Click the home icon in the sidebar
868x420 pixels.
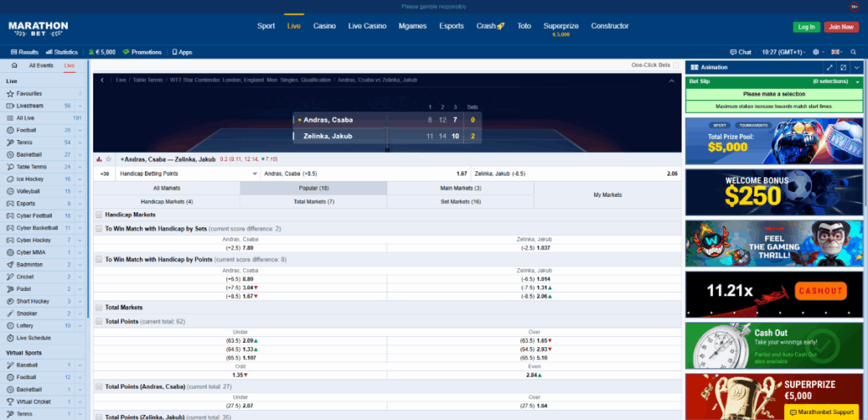15,65
